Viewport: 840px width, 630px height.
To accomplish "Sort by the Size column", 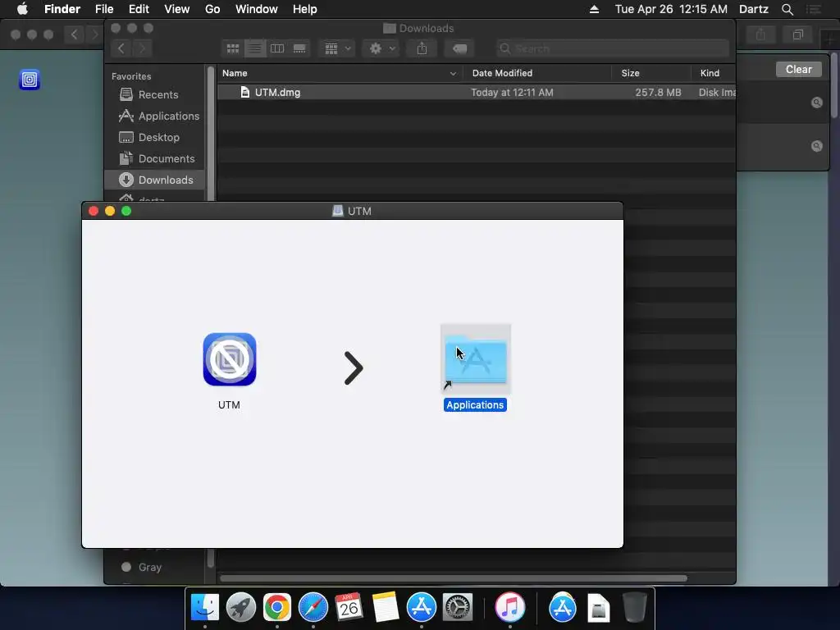I will pos(630,73).
